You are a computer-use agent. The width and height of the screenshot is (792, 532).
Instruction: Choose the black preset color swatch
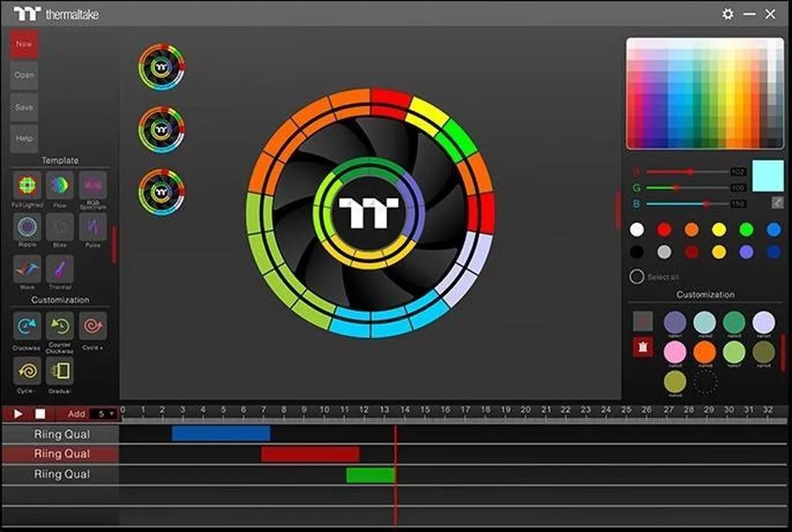pyautogui.click(x=636, y=252)
